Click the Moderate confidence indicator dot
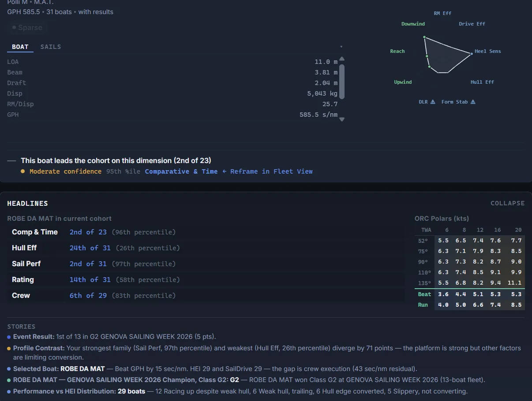The image size is (532, 401). coord(23,171)
